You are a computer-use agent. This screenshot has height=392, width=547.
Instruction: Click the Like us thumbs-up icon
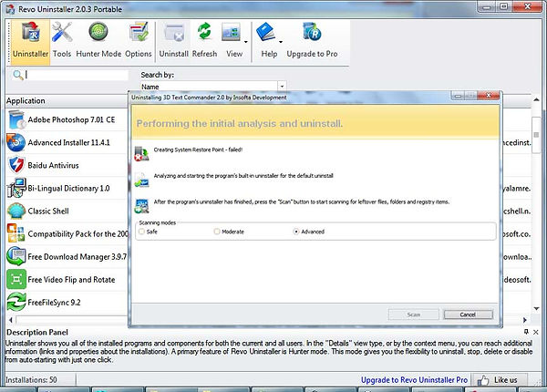click(483, 380)
